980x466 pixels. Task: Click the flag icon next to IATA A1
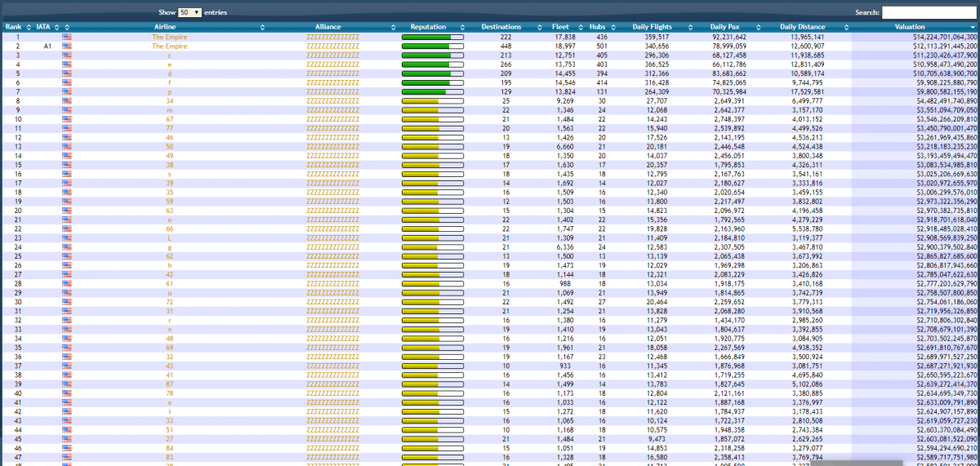click(66, 47)
